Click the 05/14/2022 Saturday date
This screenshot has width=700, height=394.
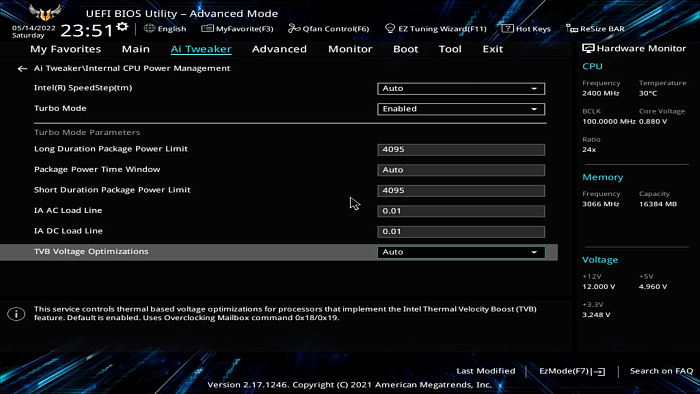[33, 32]
